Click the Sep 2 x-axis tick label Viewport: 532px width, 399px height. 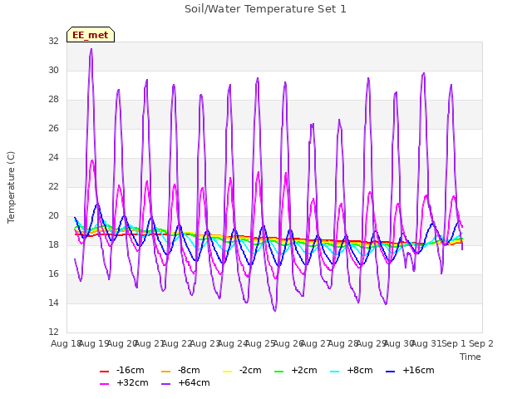coord(481,343)
